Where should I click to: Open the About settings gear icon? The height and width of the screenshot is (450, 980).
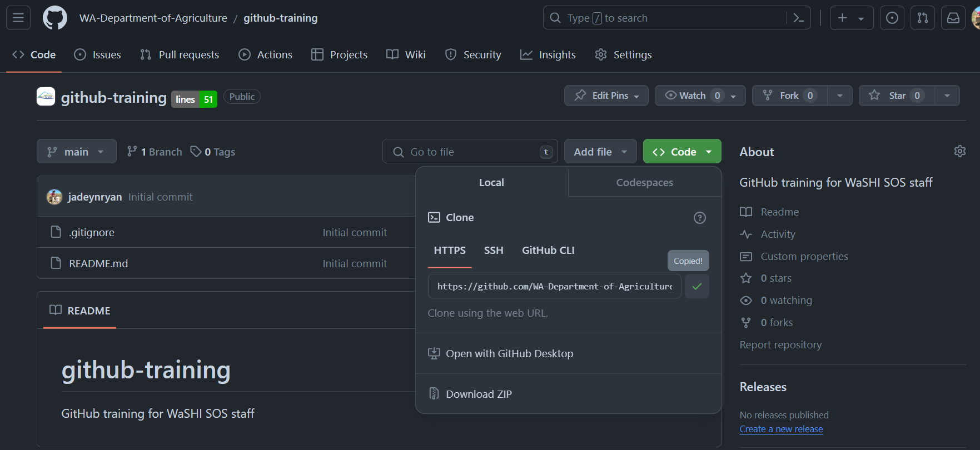[x=959, y=152]
